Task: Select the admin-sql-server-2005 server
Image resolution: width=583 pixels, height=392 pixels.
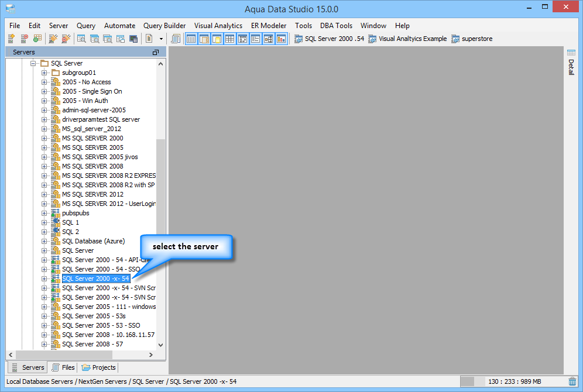Action: click(x=94, y=110)
